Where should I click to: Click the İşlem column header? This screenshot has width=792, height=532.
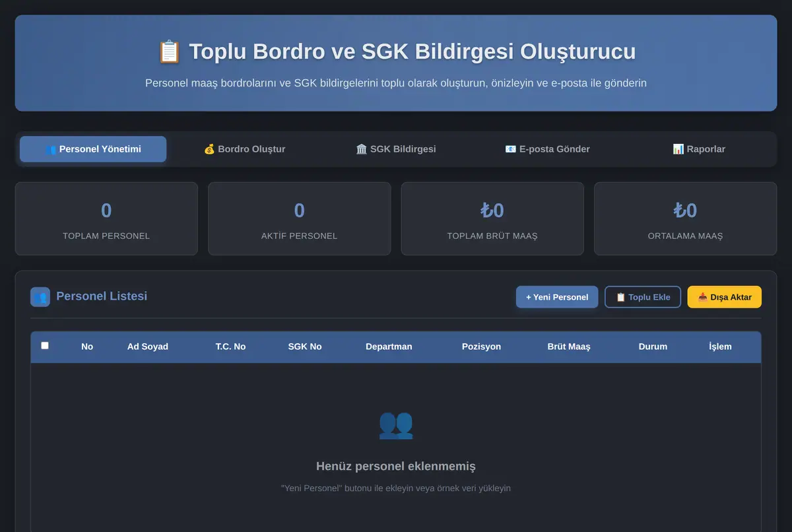[x=720, y=347]
